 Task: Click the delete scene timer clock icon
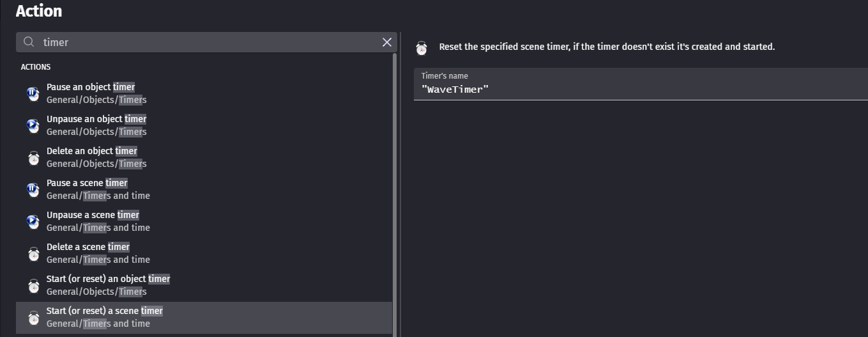click(33, 253)
